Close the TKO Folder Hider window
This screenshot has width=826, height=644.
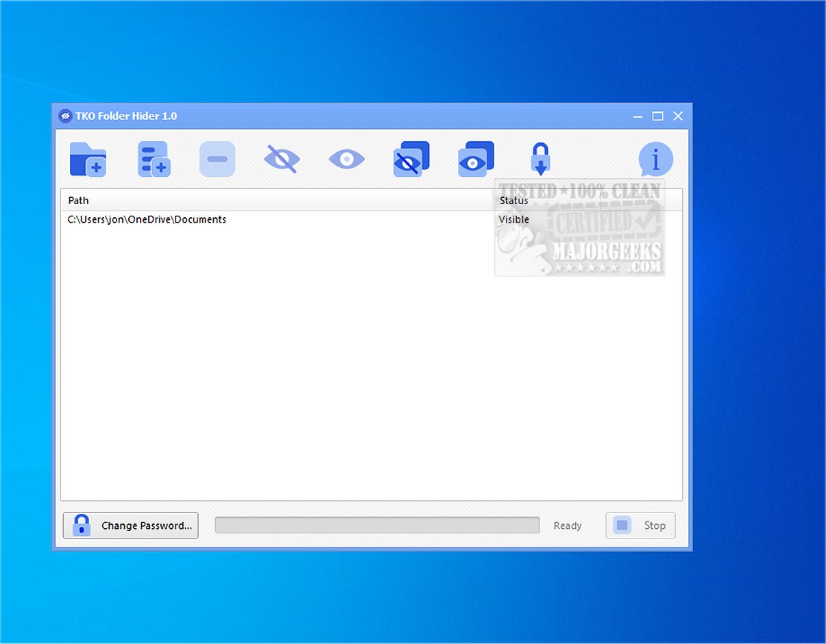(x=678, y=116)
